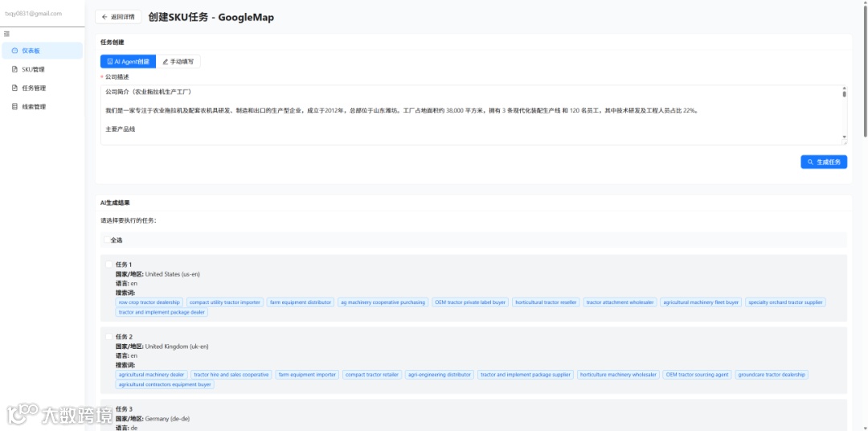
Task: Click tag 'specialty orchard tractor supplier'
Action: click(785, 302)
